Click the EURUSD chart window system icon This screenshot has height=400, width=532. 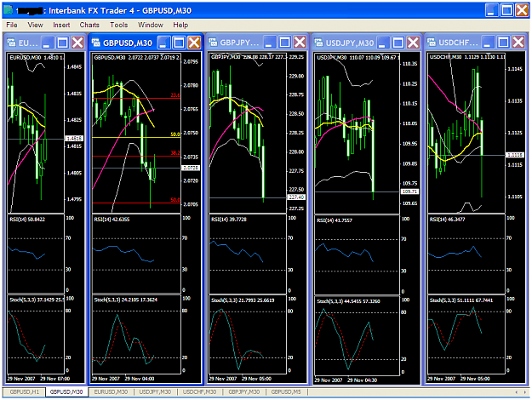(12, 43)
